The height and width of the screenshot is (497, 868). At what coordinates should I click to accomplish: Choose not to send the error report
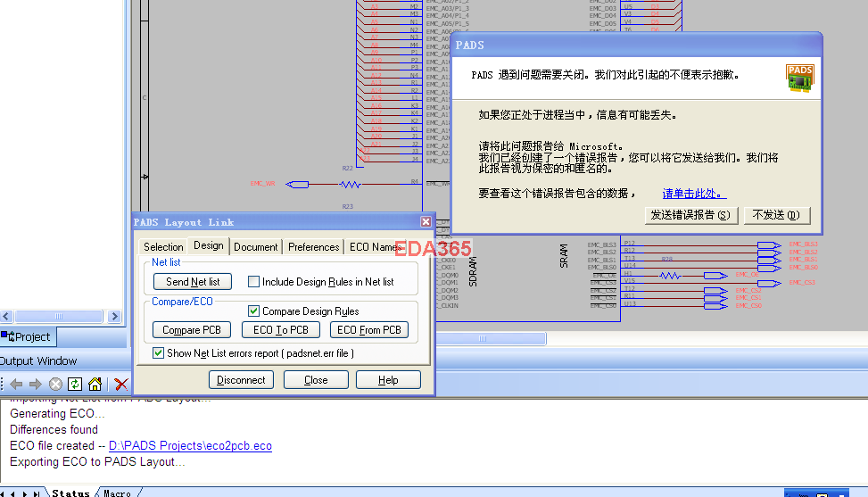[x=777, y=215]
